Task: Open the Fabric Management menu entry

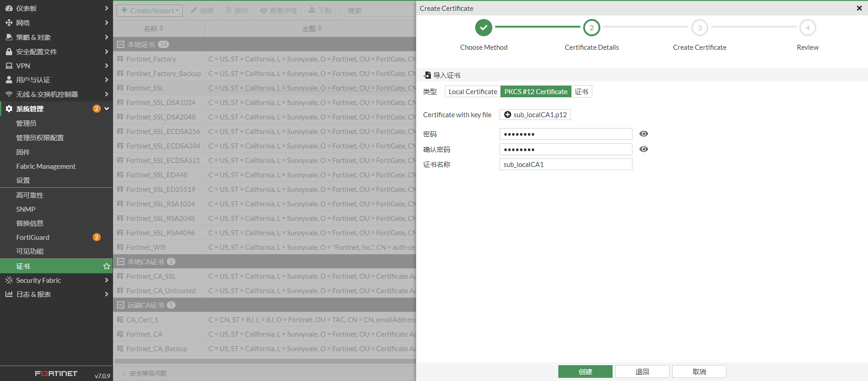Action: click(x=46, y=166)
